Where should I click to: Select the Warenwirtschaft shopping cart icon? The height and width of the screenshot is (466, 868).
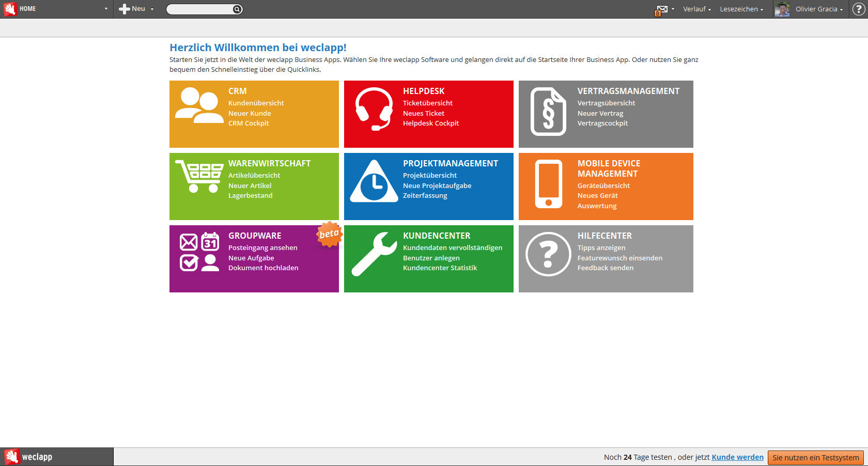coord(199,176)
